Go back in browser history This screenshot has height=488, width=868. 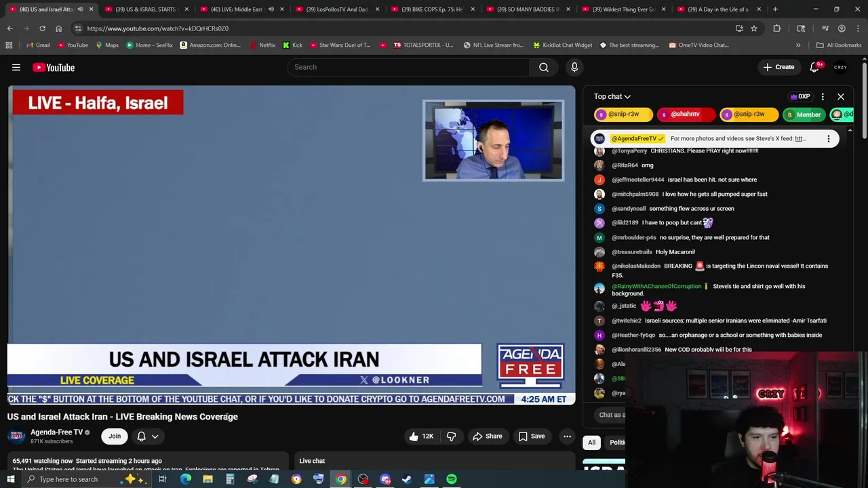9,28
